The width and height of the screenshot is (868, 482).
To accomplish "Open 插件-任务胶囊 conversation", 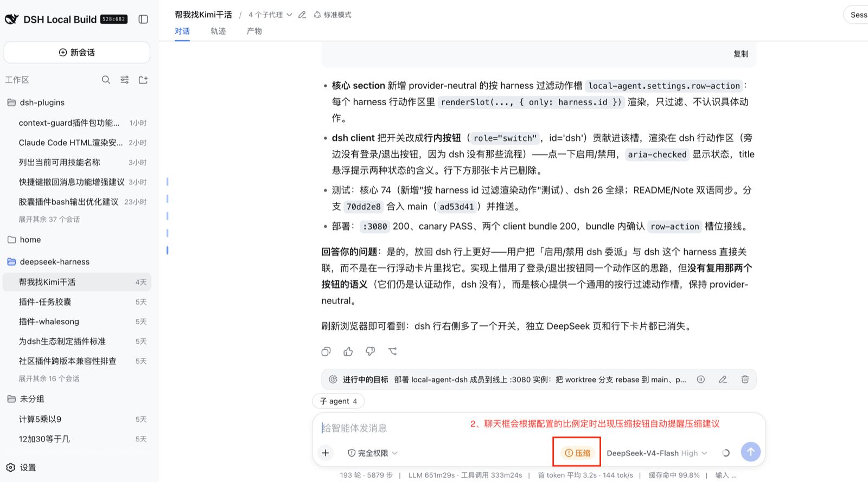I will pyautogui.click(x=77, y=302).
